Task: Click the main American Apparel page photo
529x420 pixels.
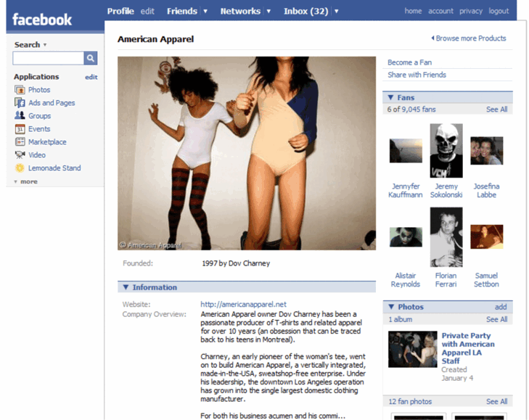Action: coord(247,153)
